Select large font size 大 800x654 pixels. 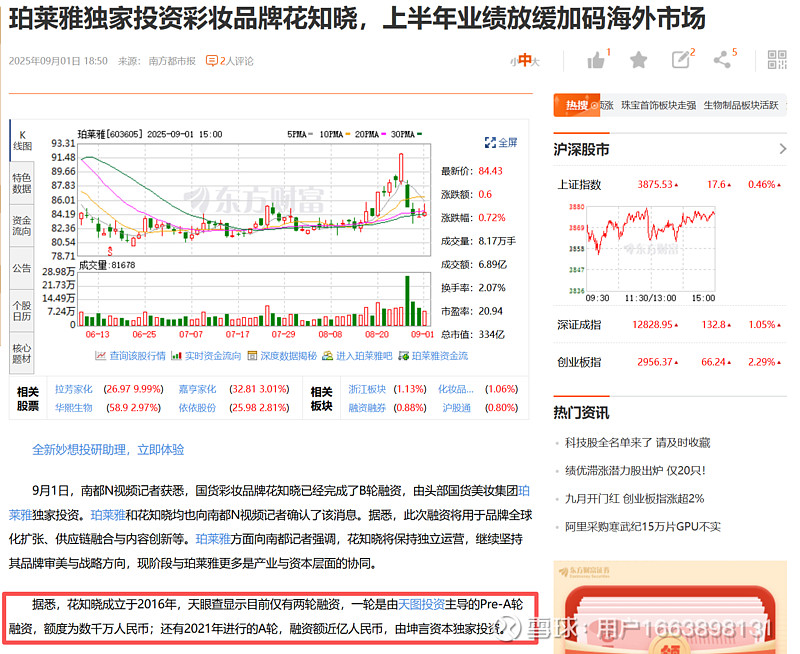pyautogui.click(x=535, y=62)
